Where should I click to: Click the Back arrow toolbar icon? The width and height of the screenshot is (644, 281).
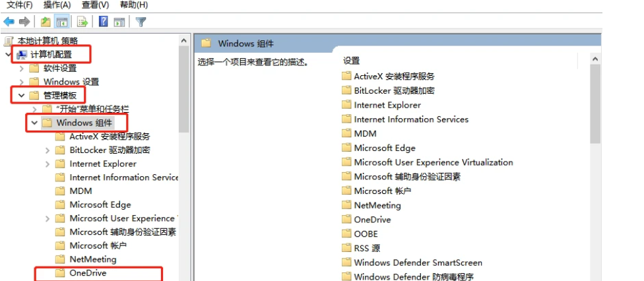point(9,22)
